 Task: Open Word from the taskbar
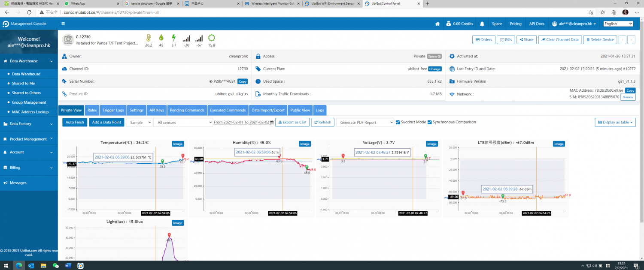pyautogui.click(x=68, y=266)
